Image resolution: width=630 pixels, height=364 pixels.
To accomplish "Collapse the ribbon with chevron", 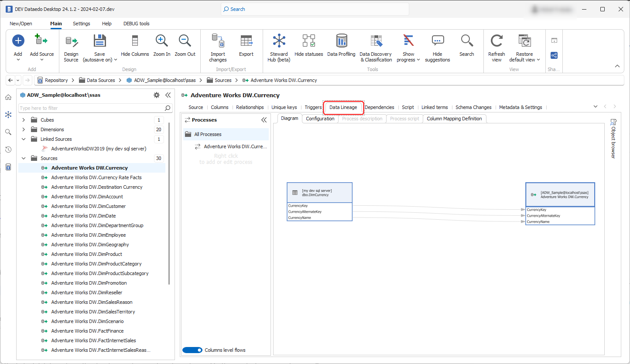I will pos(617,66).
